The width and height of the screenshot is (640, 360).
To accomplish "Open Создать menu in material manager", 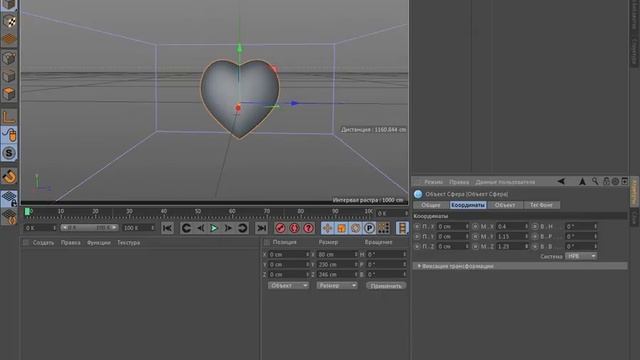I will [43, 242].
